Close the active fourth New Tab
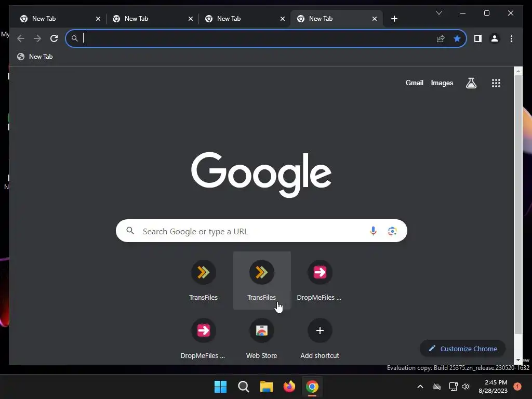This screenshot has width=532, height=399. (374, 19)
